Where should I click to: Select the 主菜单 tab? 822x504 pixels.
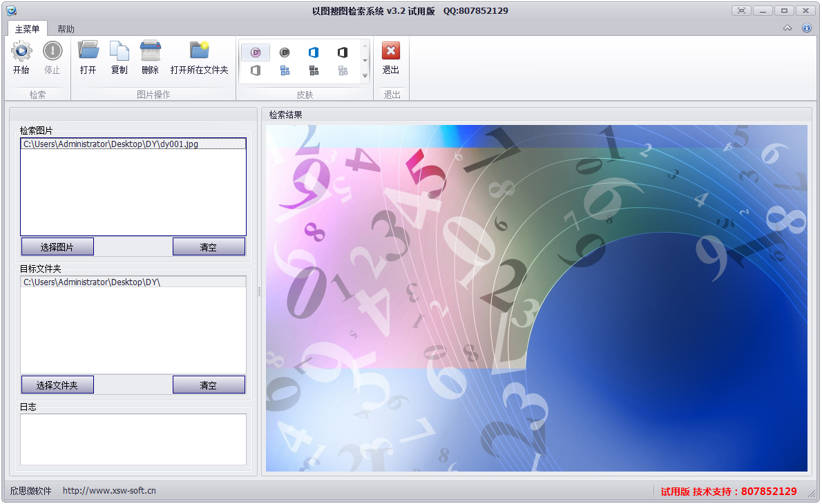click(28, 29)
